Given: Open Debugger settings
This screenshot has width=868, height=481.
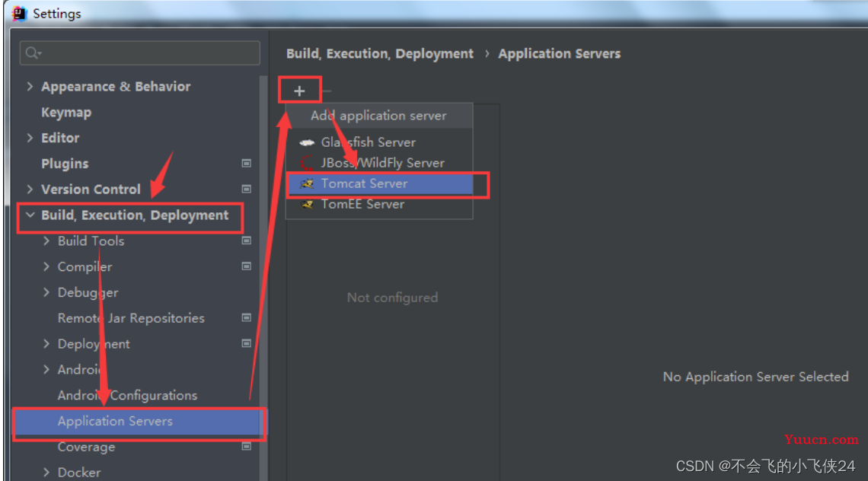Looking at the screenshot, I should tap(88, 292).
